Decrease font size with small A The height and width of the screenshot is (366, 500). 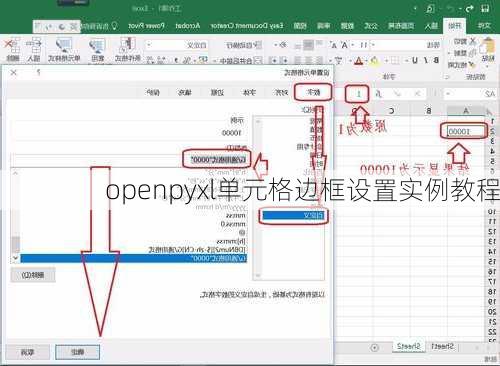[x=334, y=45]
